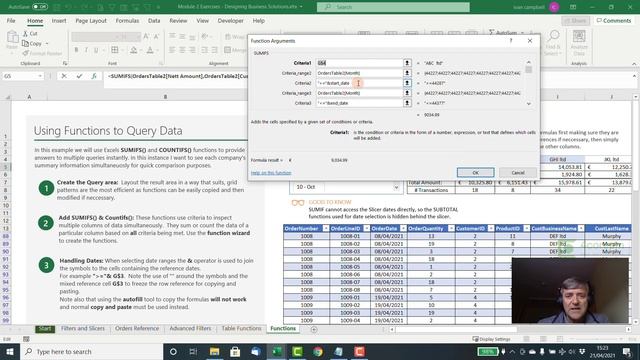Open the Table Functions sheet tab
Viewport: 640px width, 360px height.
[x=241, y=328]
